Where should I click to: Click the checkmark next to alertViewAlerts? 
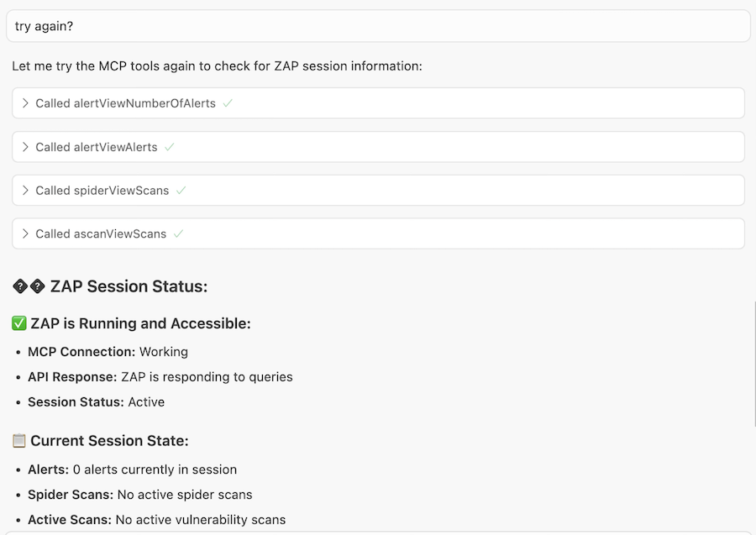tap(170, 147)
